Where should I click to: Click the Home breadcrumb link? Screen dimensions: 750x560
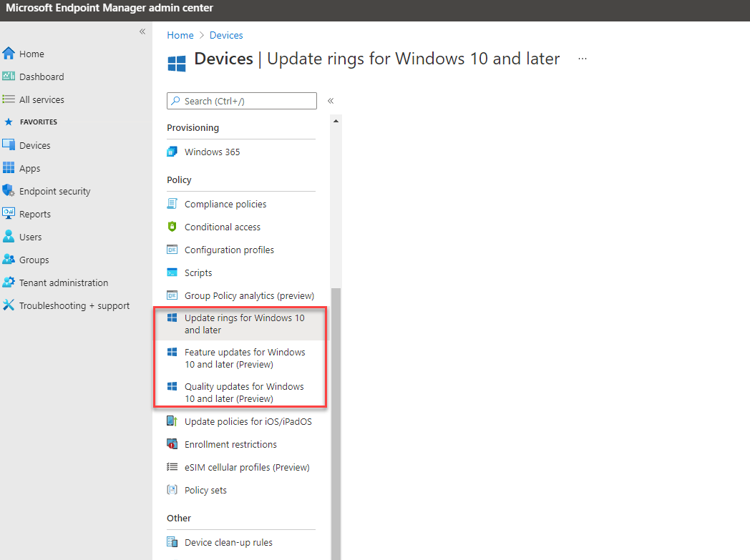[180, 35]
